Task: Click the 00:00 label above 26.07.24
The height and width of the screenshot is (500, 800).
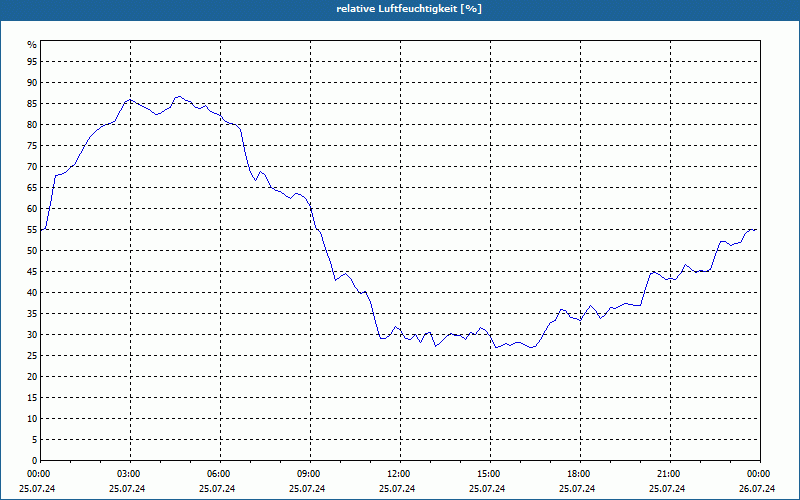Action: [x=759, y=474]
